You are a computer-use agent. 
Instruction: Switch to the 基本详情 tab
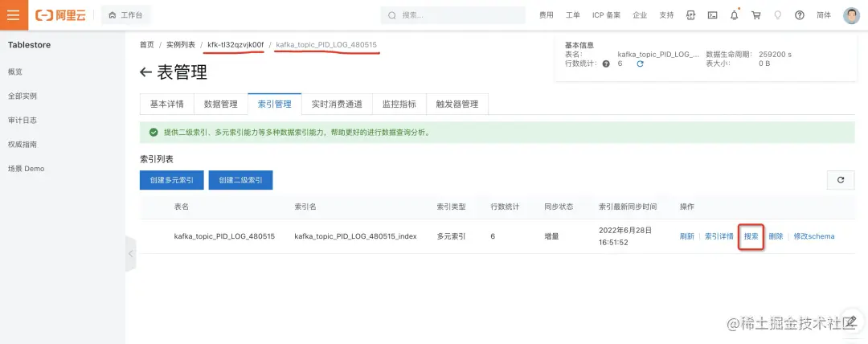(x=167, y=104)
